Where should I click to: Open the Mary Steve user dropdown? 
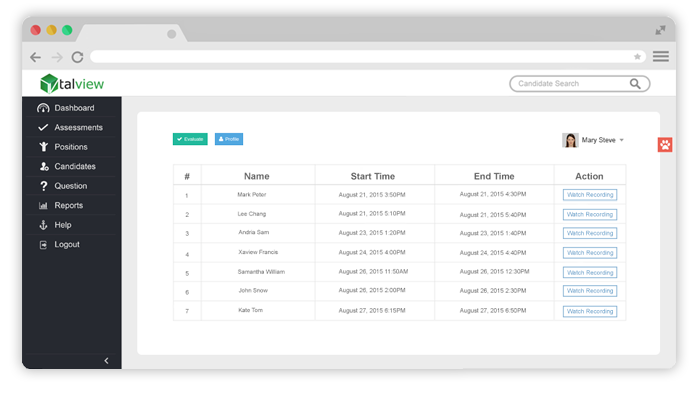593,140
